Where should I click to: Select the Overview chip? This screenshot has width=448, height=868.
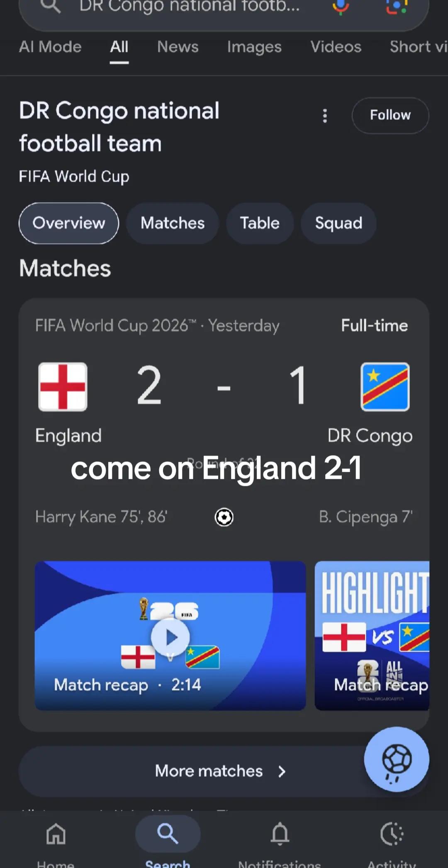click(69, 223)
